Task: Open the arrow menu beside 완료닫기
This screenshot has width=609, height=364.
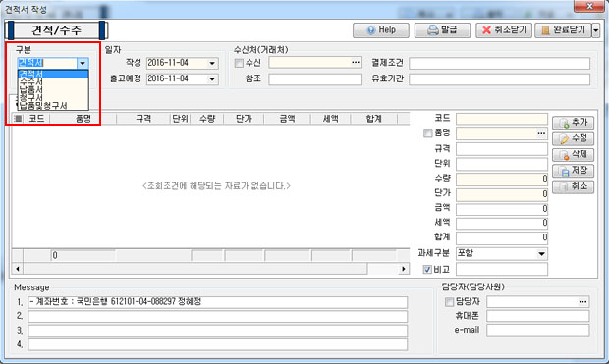Action: tap(596, 30)
